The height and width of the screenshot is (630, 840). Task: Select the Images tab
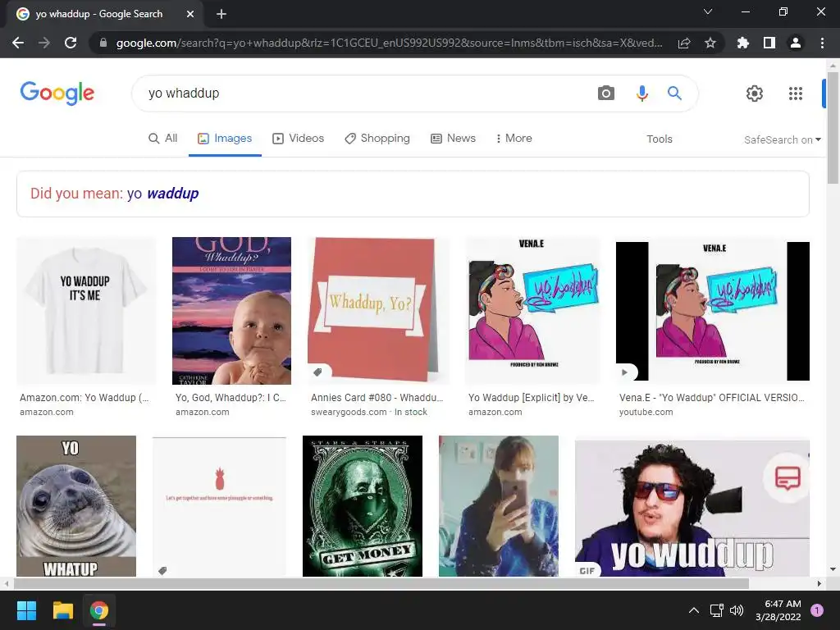click(225, 138)
